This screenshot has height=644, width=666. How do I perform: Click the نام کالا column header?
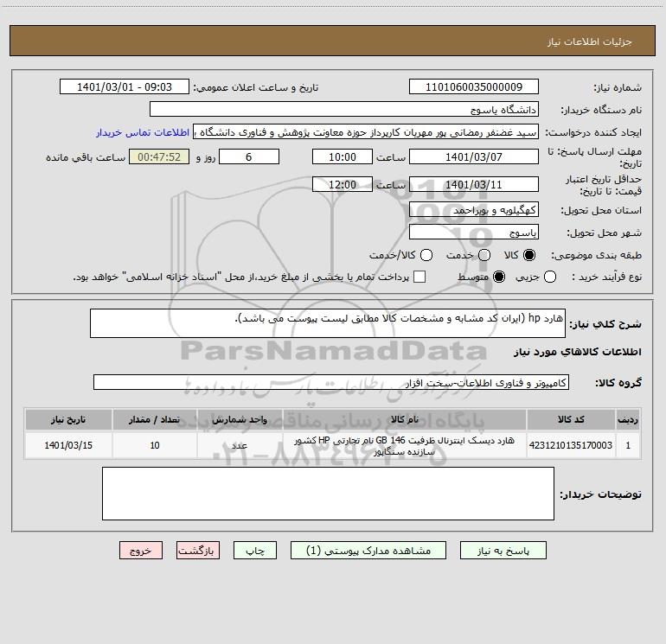405,419
